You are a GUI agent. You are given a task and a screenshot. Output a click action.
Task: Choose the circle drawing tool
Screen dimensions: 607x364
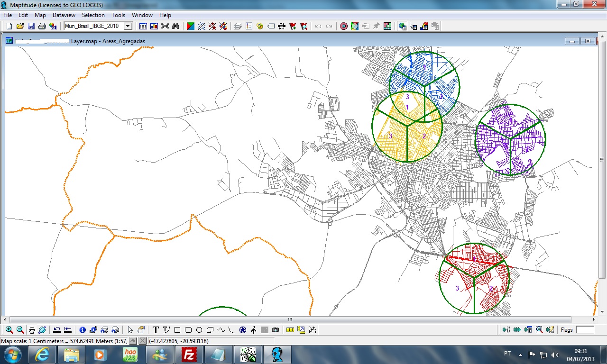click(199, 330)
